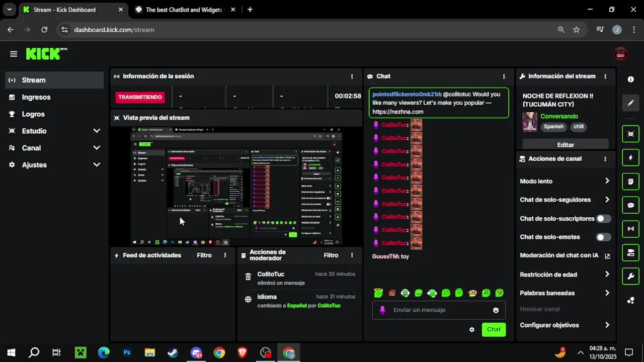
Task: Toggle the channel actions panel icon
Action: tap(631, 252)
